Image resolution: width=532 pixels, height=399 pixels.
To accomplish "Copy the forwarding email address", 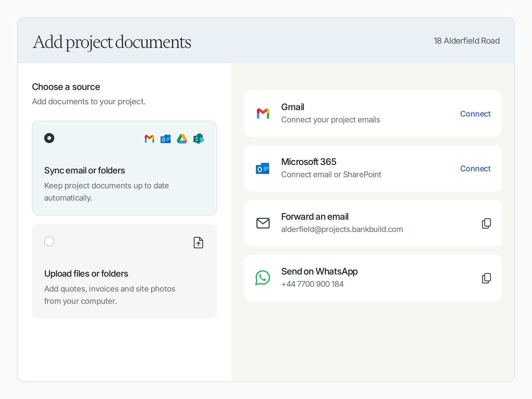I will [486, 223].
